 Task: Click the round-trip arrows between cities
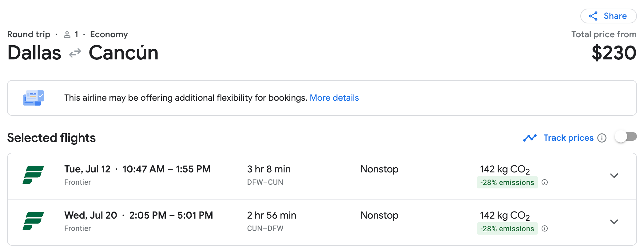[75, 53]
